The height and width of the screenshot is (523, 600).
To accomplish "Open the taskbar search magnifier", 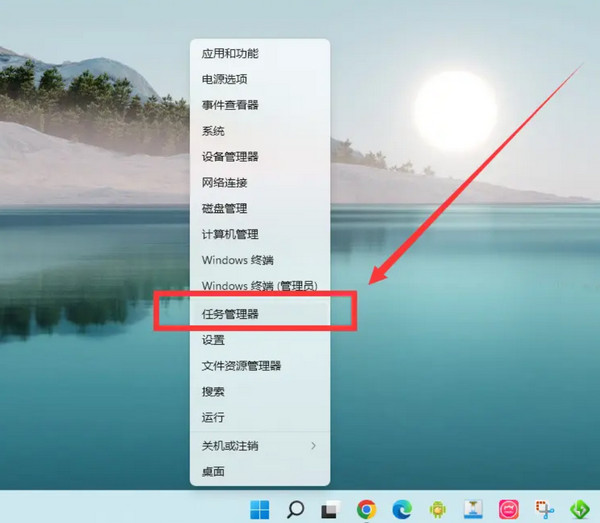I will (x=295, y=509).
